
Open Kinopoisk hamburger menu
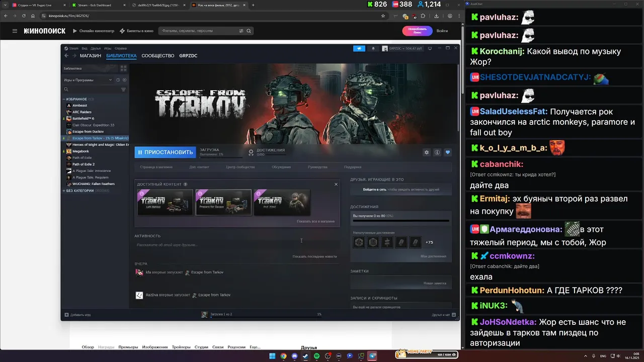(15, 31)
